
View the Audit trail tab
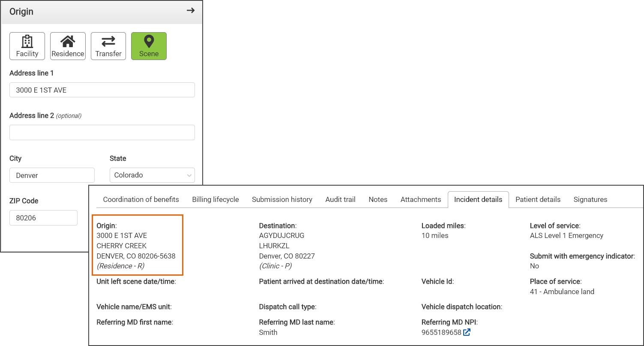tap(340, 199)
